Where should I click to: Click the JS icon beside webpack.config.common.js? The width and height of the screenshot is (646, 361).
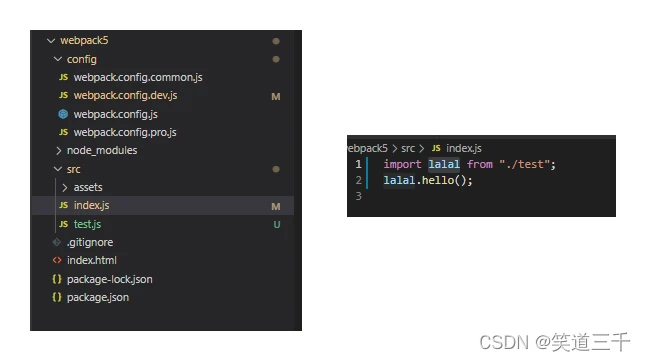[x=63, y=77]
